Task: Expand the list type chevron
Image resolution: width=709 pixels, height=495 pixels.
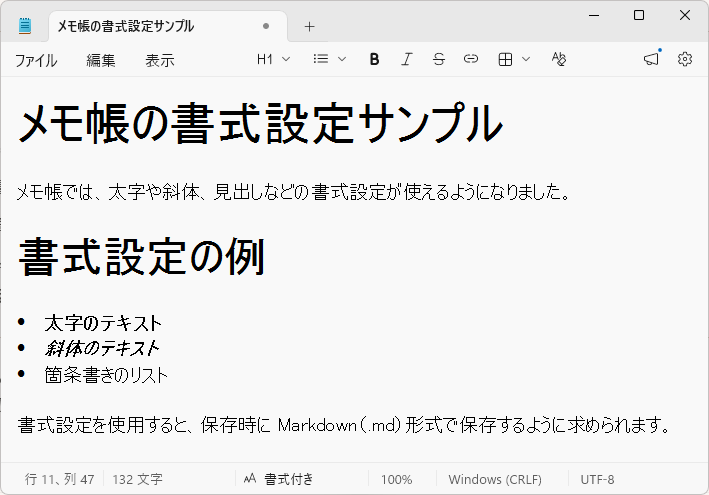Action: [x=342, y=59]
